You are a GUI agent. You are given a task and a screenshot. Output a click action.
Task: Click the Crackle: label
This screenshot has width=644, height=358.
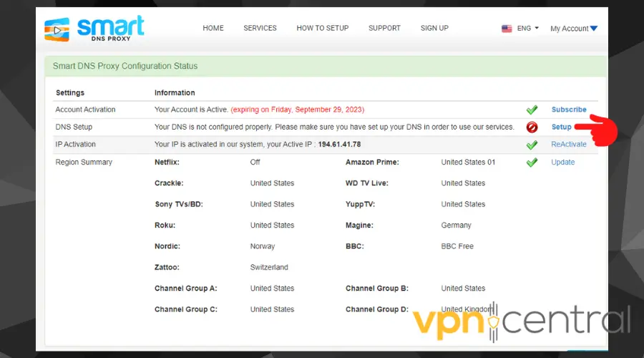tap(169, 183)
